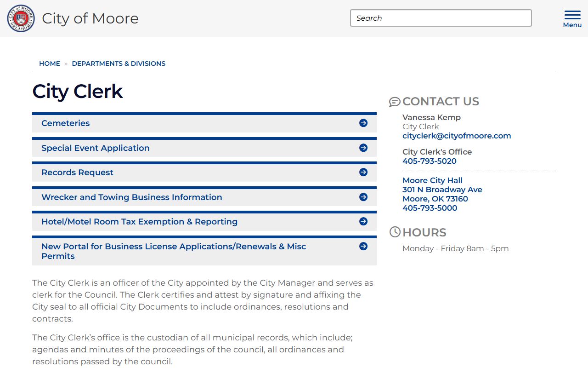Email cityclerk@cityofmoore.com link

pyautogui.click(x=457, y=136)
